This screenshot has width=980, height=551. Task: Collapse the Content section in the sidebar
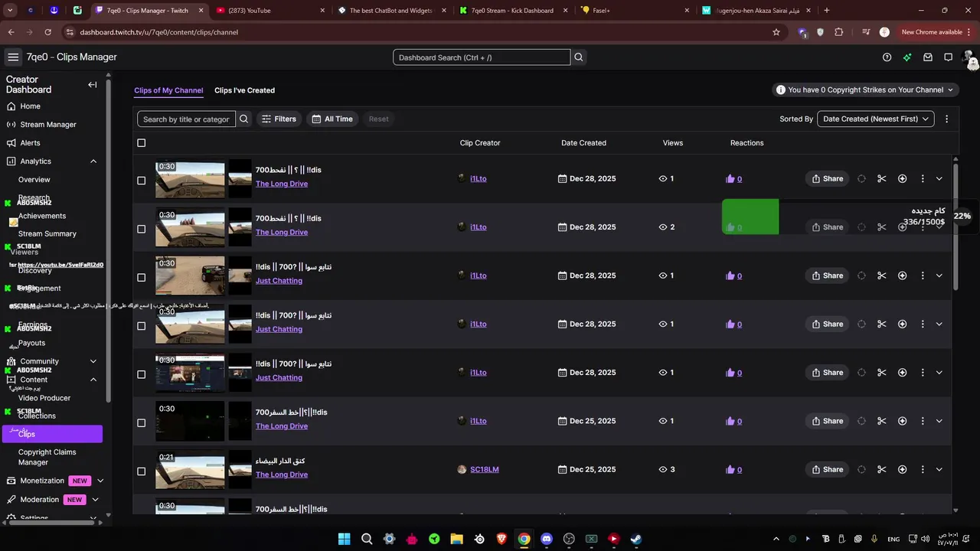(93, 380)
